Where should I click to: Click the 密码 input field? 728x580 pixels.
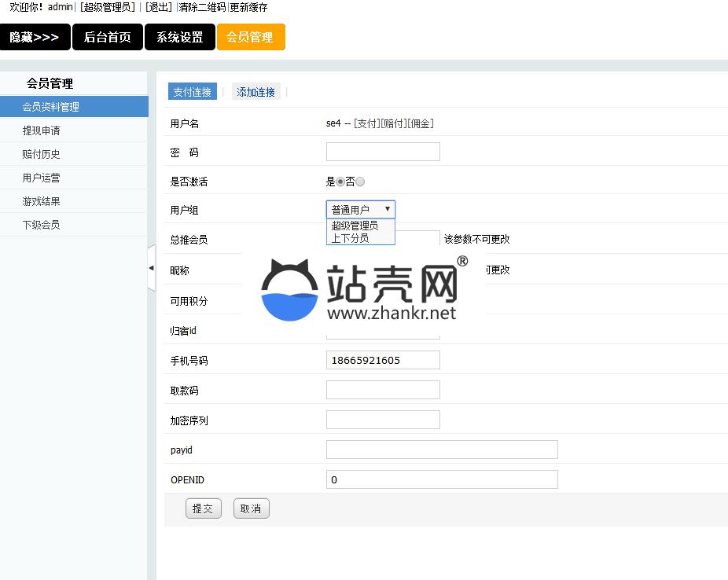tap(383, 152)
